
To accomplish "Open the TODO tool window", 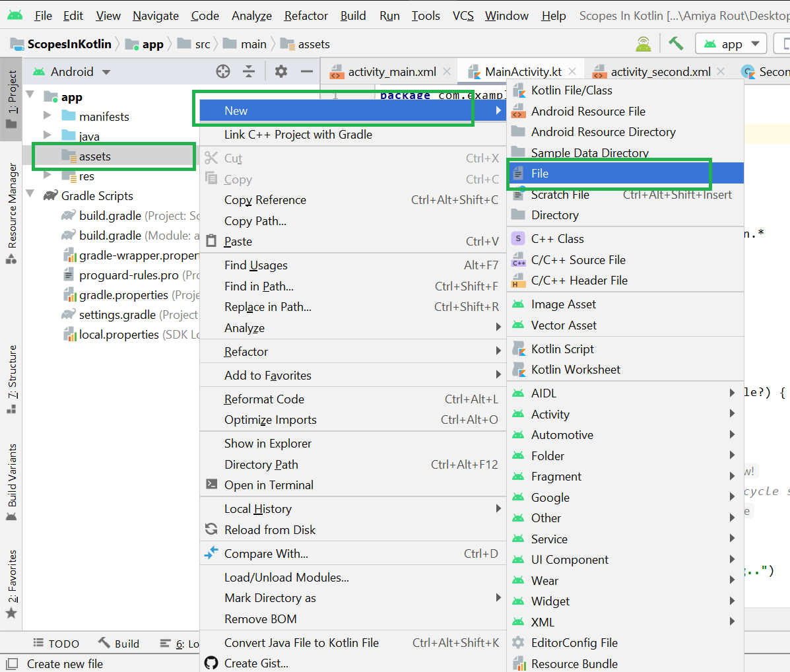I will (x=56, y=643).
